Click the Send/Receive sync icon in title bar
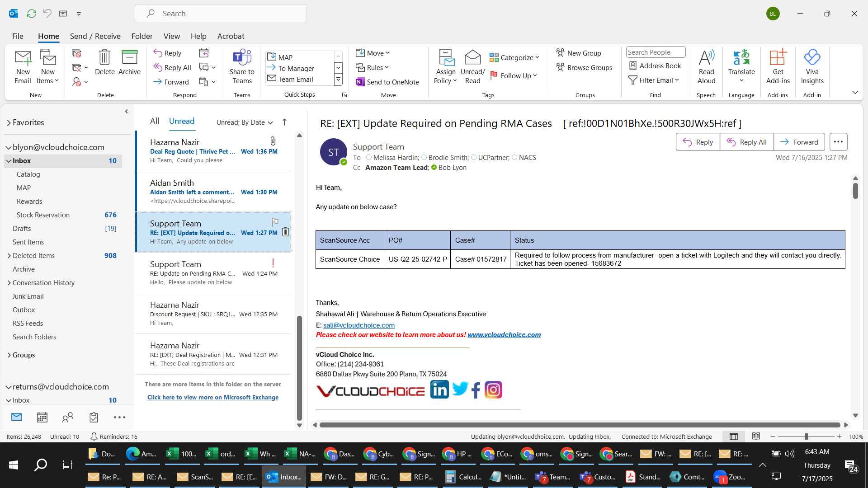Viewport: 868px width, 488px height. 31,14
